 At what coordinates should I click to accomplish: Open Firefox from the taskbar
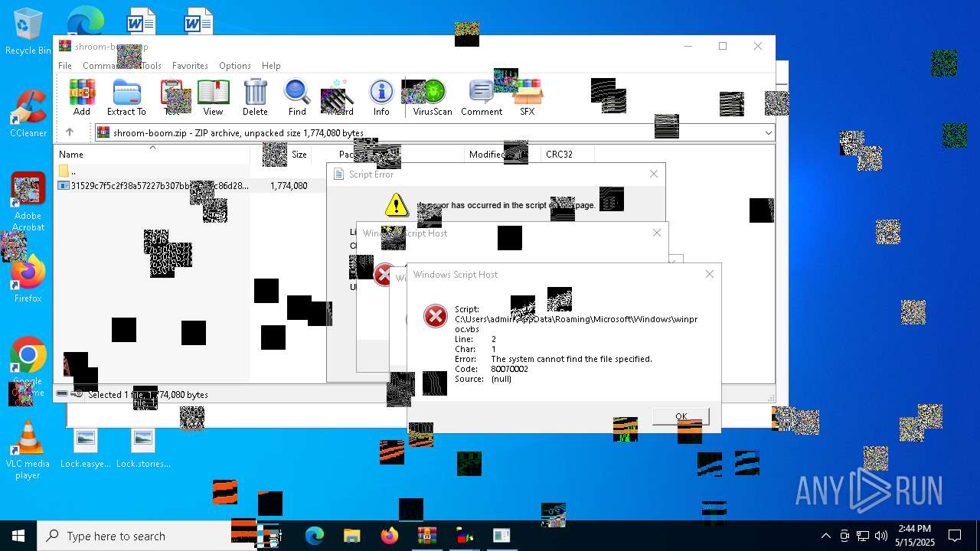pos(389,536)
